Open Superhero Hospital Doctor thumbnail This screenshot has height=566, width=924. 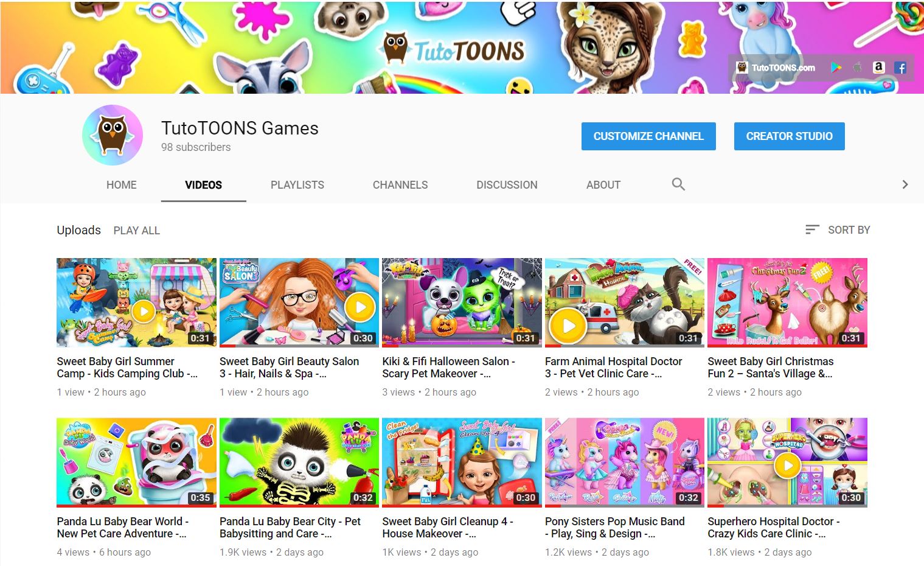point(787,463)
